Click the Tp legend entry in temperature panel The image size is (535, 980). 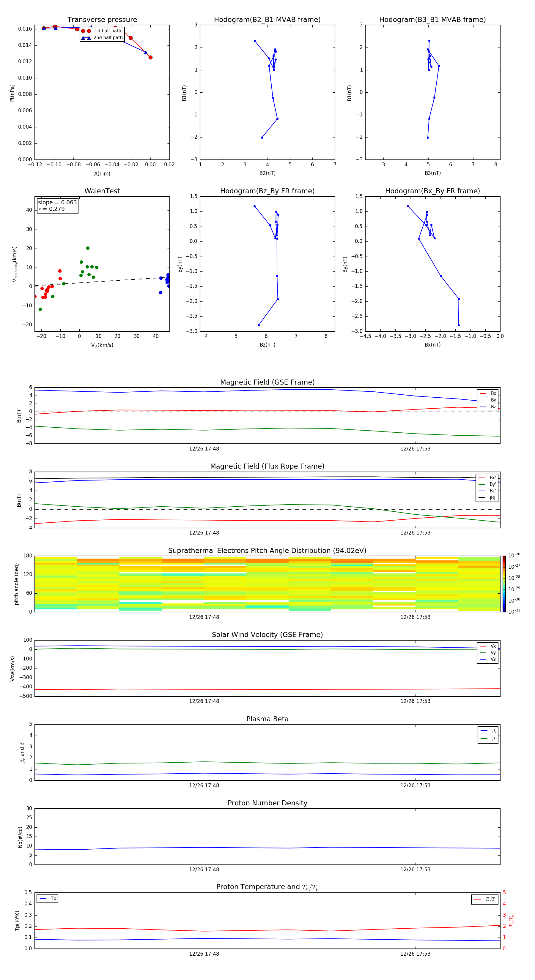click(x=47, y=899)
